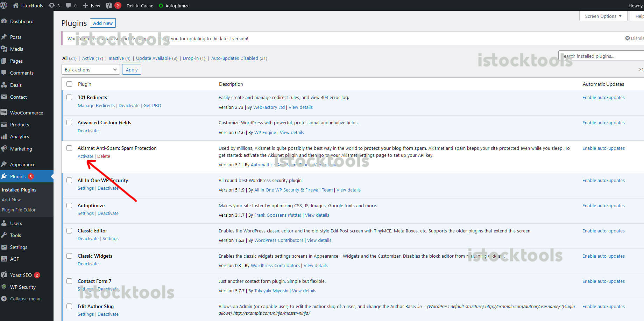Tick the Contact Form 7 checkbox

[69, 281]
